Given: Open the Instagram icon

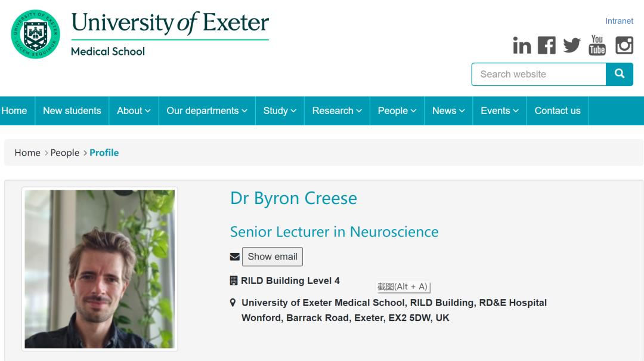Looking at the screenshot, I should (624, 45).
